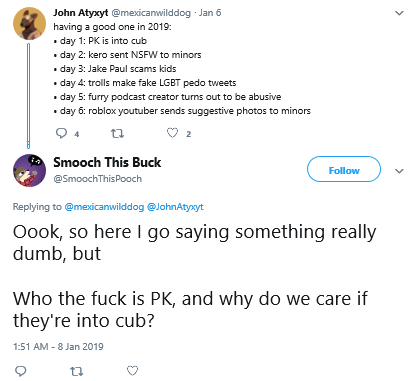Like John Atyxyt's tweet with heart icon
Image resolution: width=420 pixels, height=381 pixels.
pyautogui.click(x=172, y=133)
